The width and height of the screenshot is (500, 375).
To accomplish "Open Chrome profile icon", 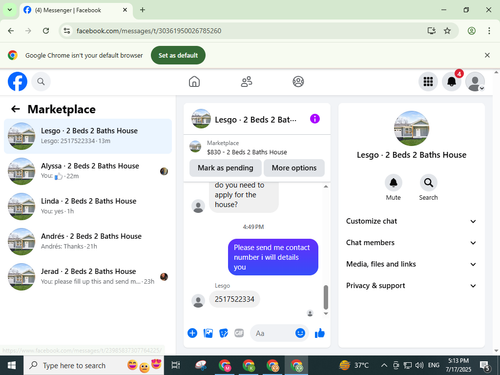I will point(471,31).
